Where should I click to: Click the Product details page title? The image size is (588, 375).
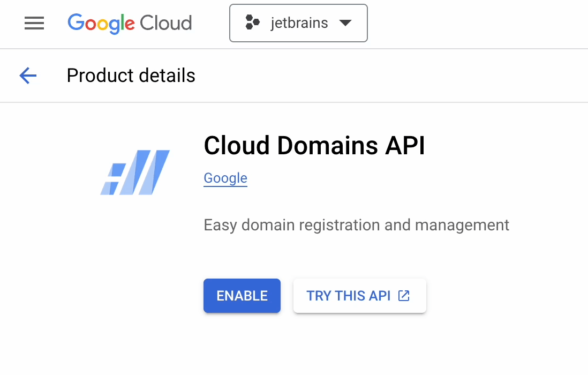click(131, 76)
